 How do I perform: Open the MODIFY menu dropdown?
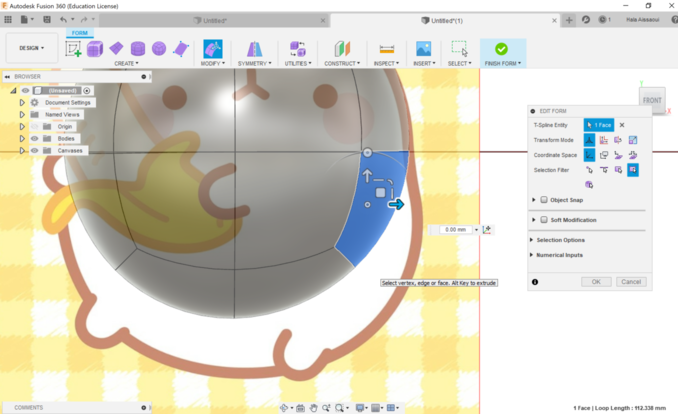tap(213, 64)
